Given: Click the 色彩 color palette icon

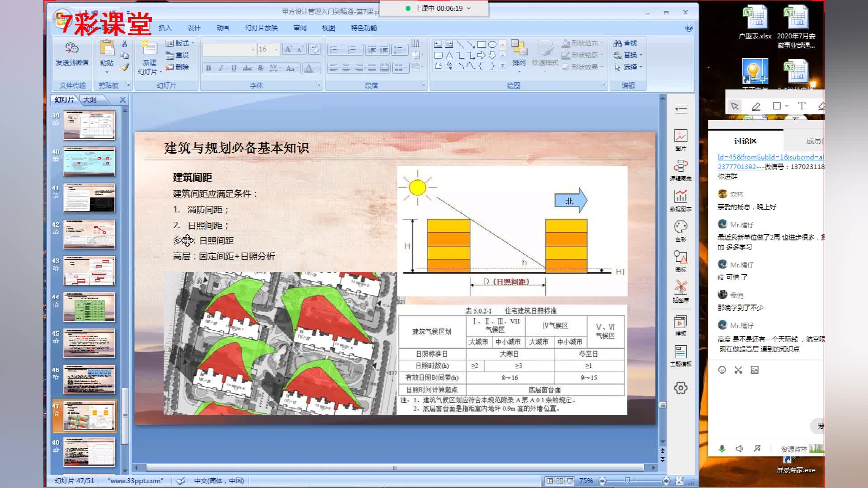Looking at the screenshot, I should (680, 227).
